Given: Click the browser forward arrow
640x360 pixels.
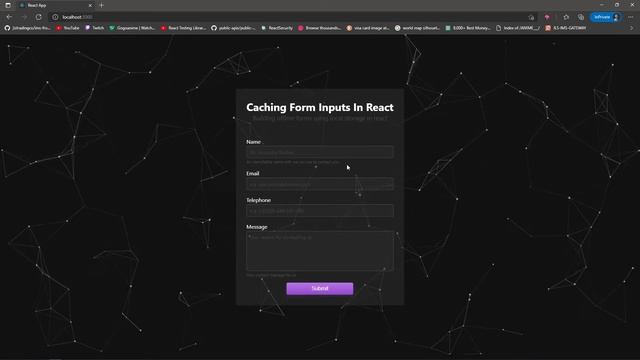Looking at the screenshot, I should [24, 17].
